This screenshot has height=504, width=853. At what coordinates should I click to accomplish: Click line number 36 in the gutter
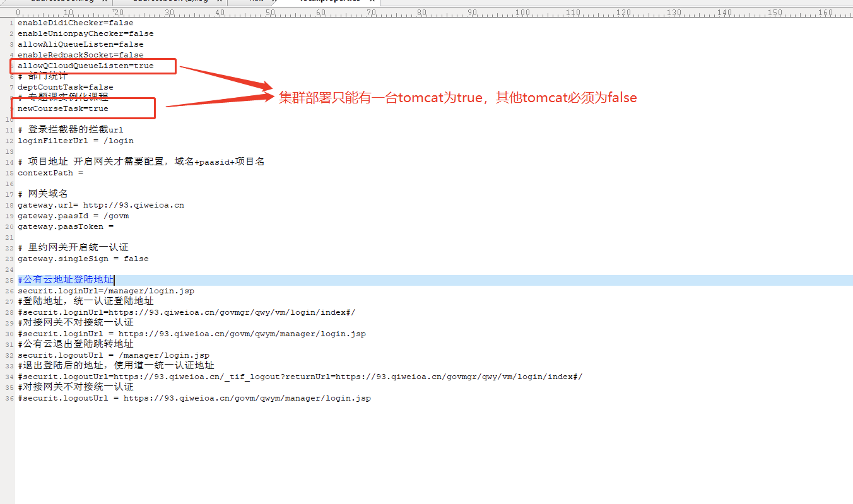(x=10, y=398)
